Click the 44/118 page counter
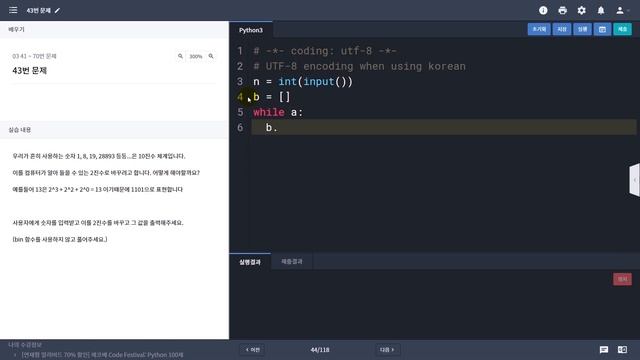Image resolution: width=640 pixels, height=360 pixels. [x=320, y=350]
